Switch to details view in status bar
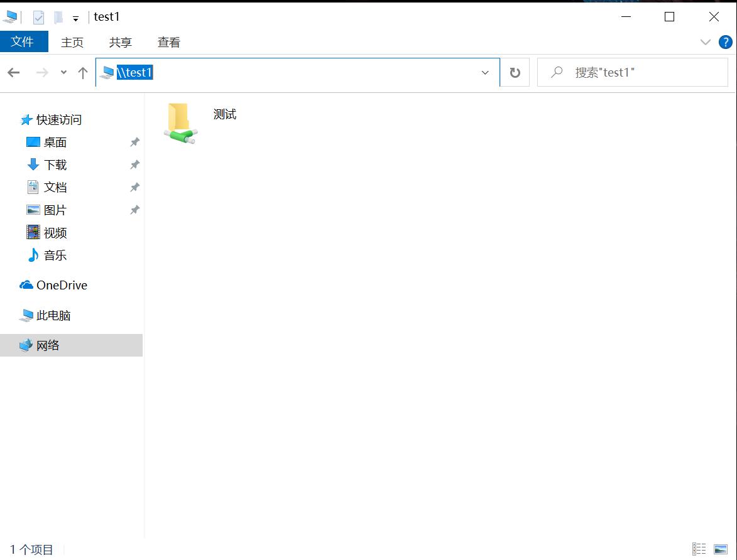Viewport: 737px width, 560px height. 699,549
